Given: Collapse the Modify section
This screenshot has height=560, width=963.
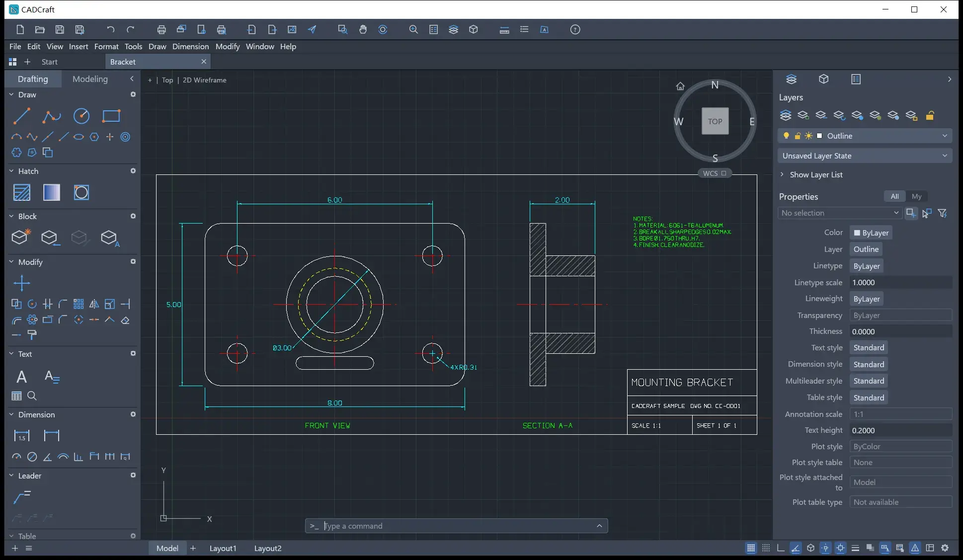Looking at the screenshot, I should tap(11, 262).
